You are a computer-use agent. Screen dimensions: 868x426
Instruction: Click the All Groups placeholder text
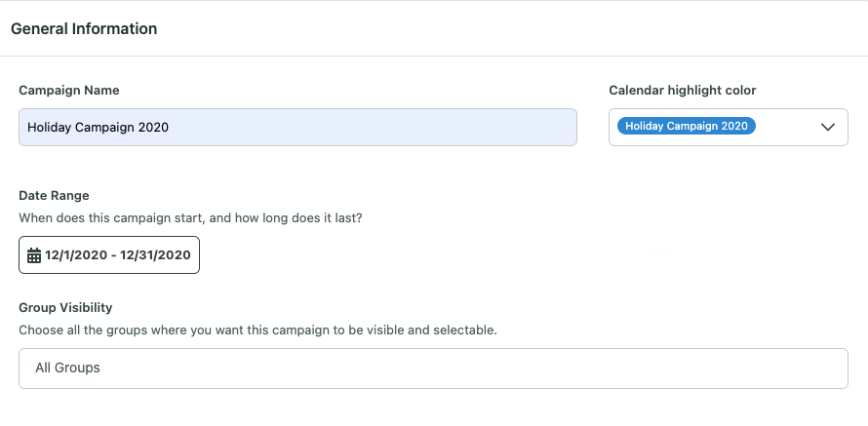[67, 368]
